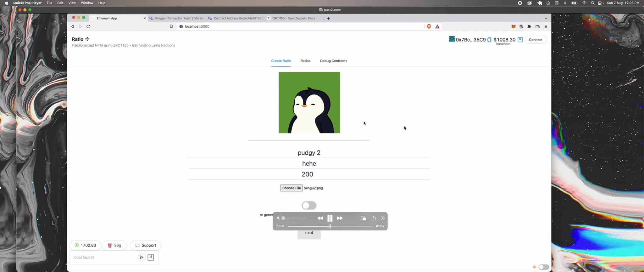Open a new browser tab

tap(328, 18)
